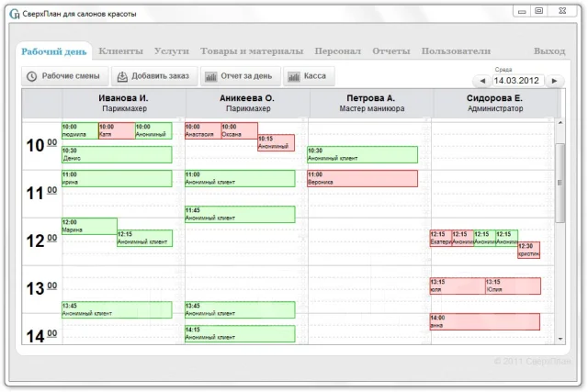Select column header Сидорова Е.
This screenshot has height=392, width=588.
click(494, 103)
